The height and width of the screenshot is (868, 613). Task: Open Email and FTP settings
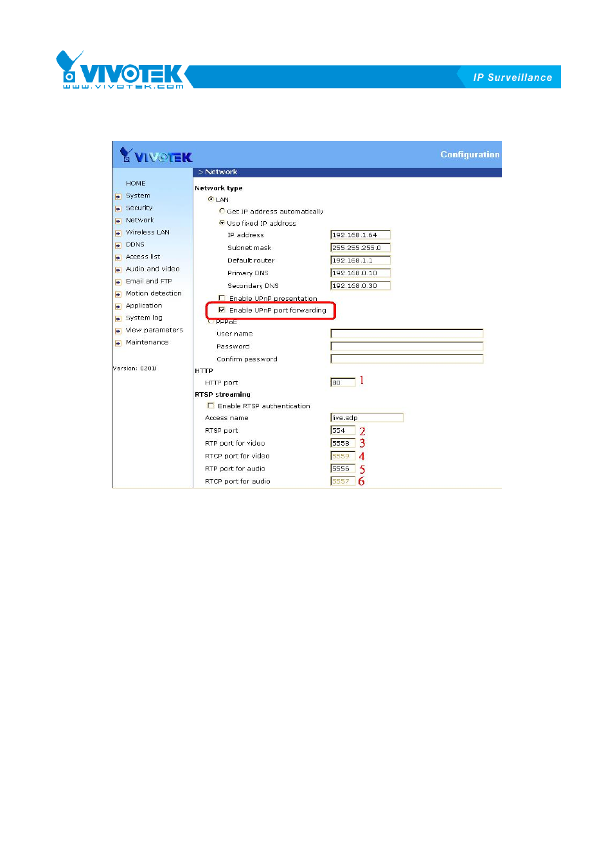click(x=149, y=281)
